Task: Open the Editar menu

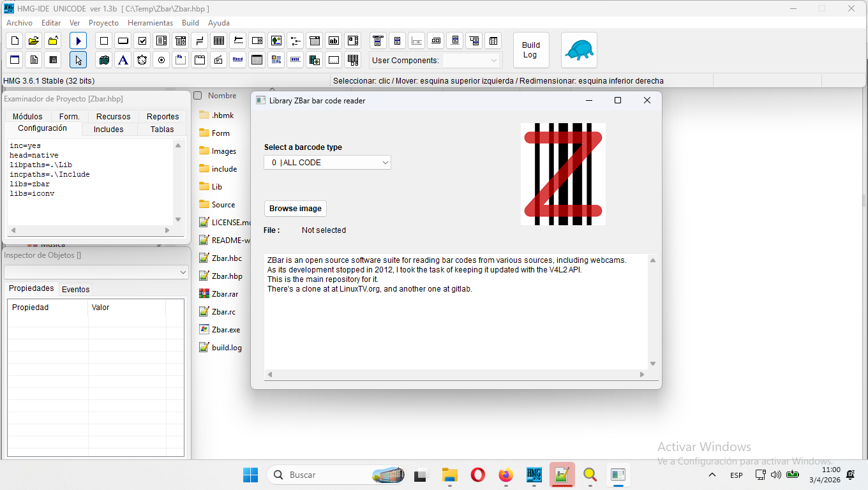Action: (x=51, y=23)
